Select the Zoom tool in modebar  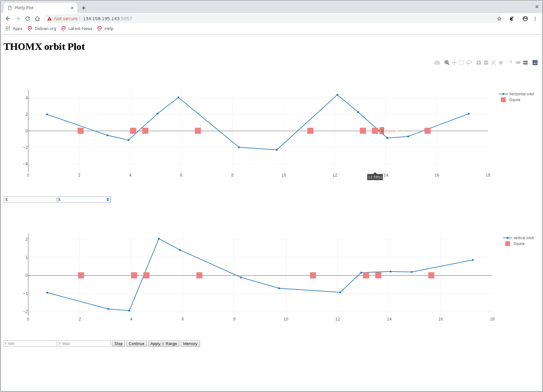[447, 63]
